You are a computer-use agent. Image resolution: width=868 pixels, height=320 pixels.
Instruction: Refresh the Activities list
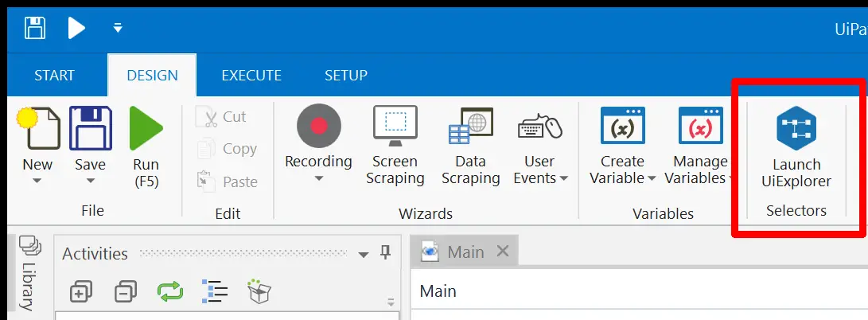[170, 291]
